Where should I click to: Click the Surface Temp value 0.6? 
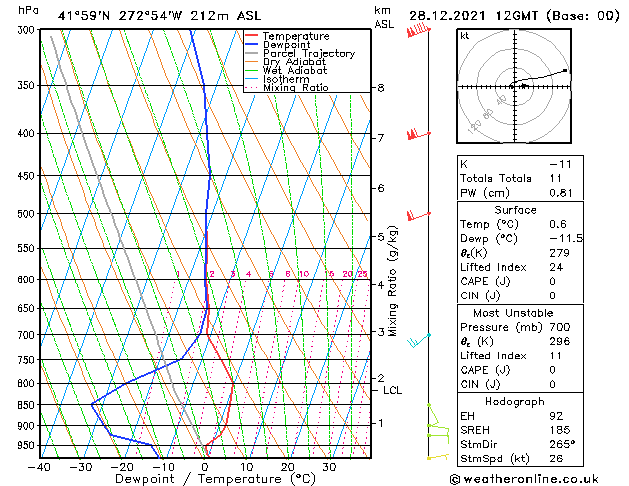click(x=558, y=224)
